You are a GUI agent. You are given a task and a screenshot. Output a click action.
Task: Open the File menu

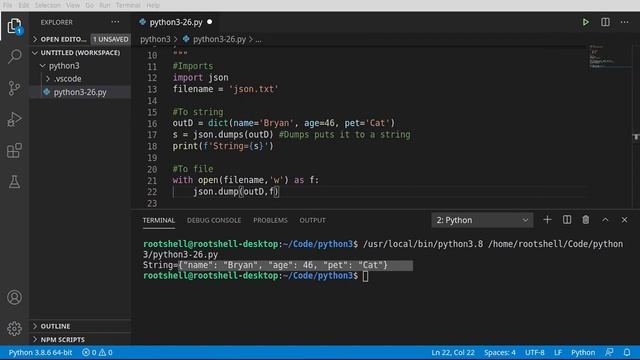pyautogui.click(x=7, y=5)
